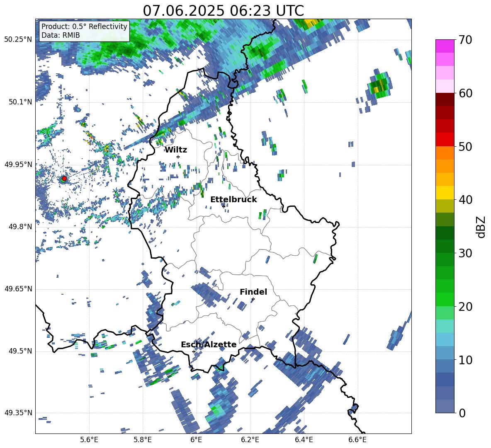Image resolution: width=491 pixels, height=448 pixels.
Task: Click the Findel location label
Action: [253, 292]
